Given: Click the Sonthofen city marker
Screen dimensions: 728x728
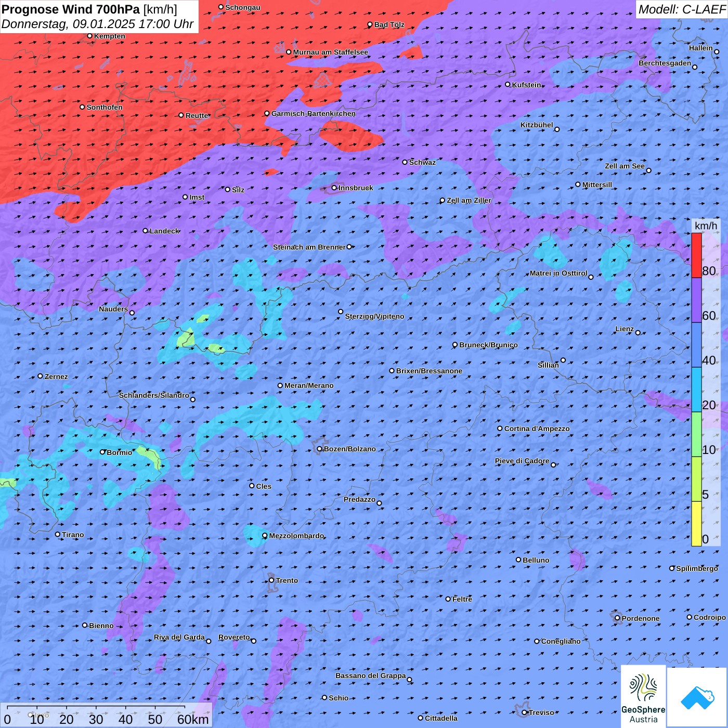Looking at the screenshot, I should pos(82,107).
